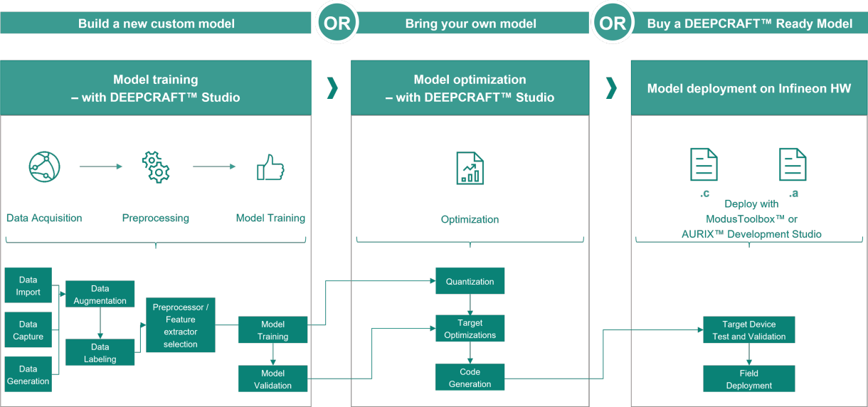Click the Optimization label
868x407 pixels.
(x=470, y=219)
